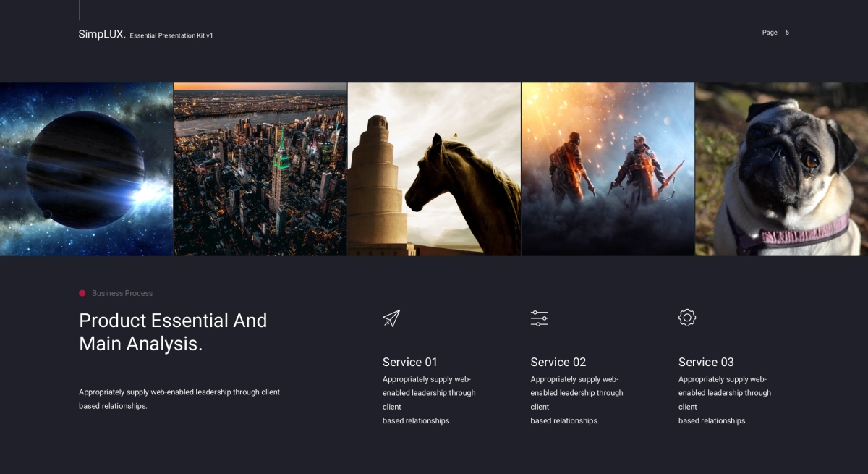Click the Essential Presentation Kit v1 subtitle

click(171, 35)
